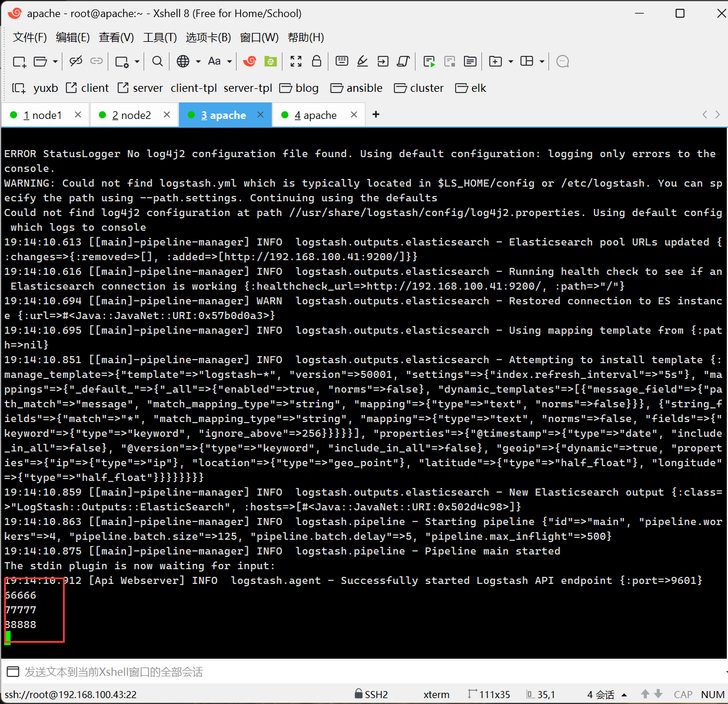Viewport: 728px width, 704px height.
Task: Expand the layout arrangement dropdown arrow
Action: tap(541, 61)
